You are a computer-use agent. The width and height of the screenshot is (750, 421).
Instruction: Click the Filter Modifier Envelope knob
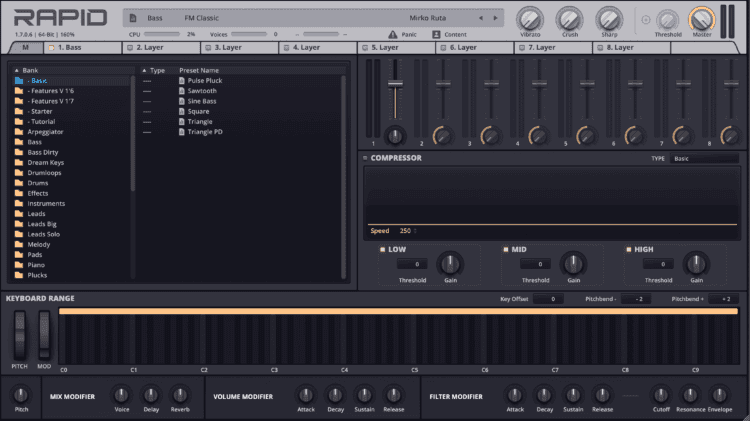pyautogui.click(x=719, y=395)
